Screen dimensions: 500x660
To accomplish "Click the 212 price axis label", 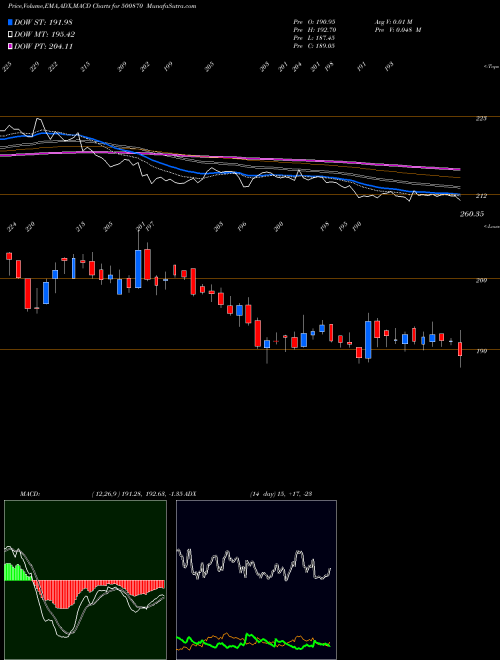I will (x=481, y=196).
